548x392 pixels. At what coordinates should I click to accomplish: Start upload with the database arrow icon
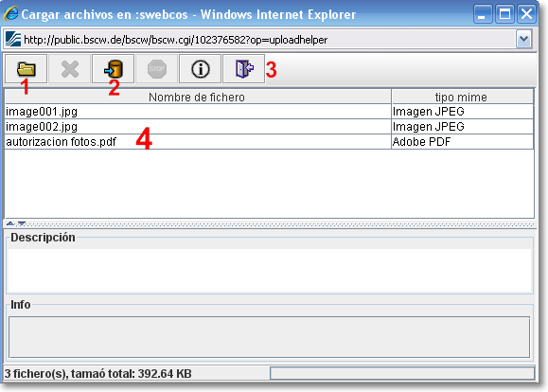tap(113, 69)
